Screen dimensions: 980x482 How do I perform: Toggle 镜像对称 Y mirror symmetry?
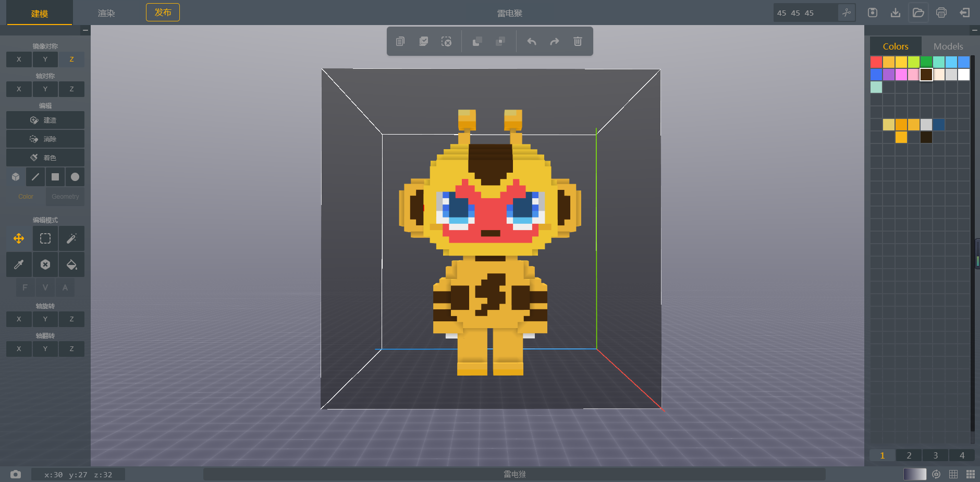tap(45, 59)
